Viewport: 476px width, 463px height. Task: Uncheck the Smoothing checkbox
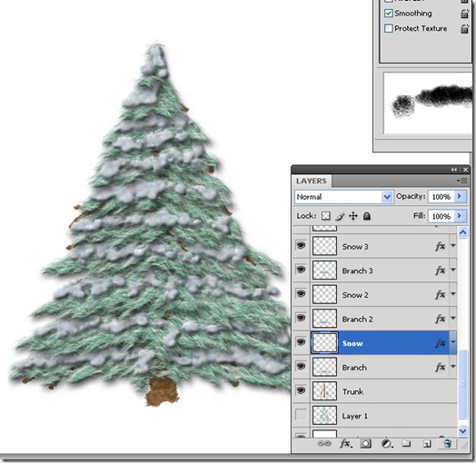click(388, 14)
